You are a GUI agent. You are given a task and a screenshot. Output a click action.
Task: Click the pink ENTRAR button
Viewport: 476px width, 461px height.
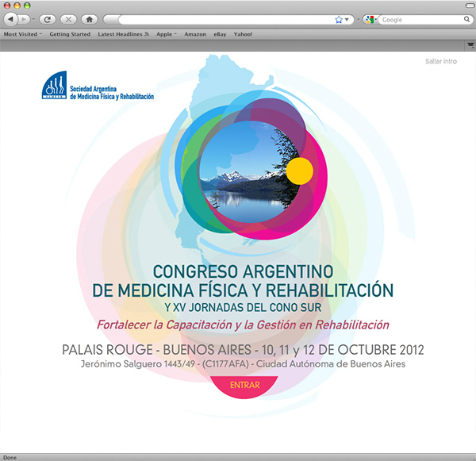pyautogui.click(x=244, y=385)
